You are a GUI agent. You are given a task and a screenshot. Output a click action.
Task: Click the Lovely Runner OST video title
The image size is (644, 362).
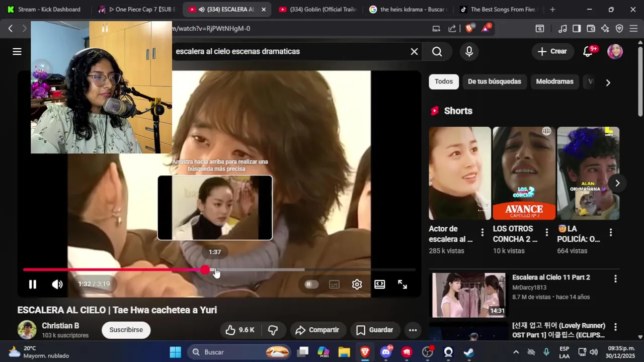[558, 330]
